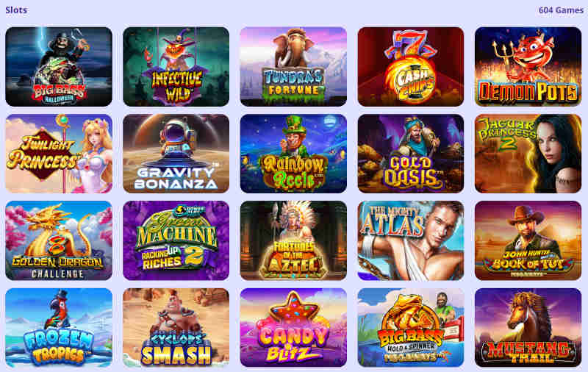Screen dimensions: 588x372
Task: Click the Mustang Trail game tile
Action: click(528, 328)
